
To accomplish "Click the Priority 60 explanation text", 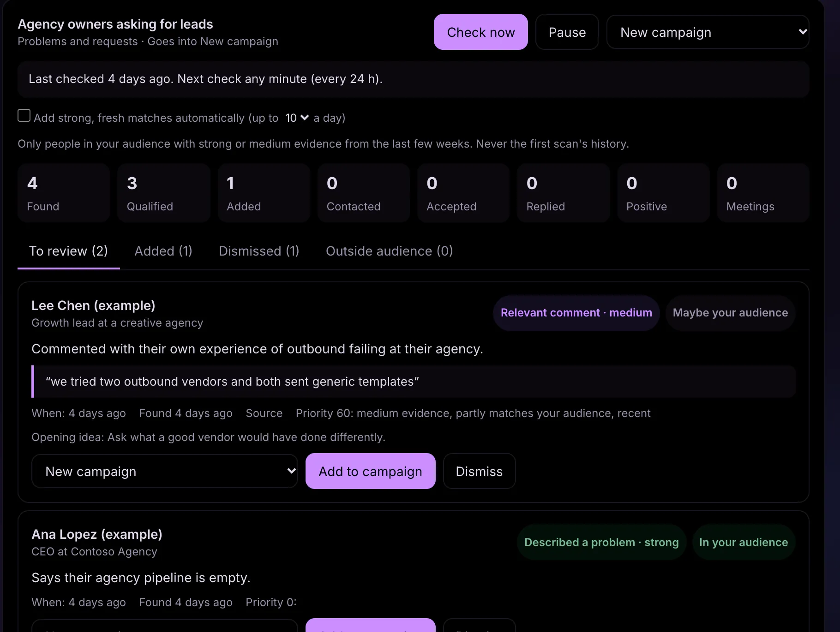I will 473,413.
